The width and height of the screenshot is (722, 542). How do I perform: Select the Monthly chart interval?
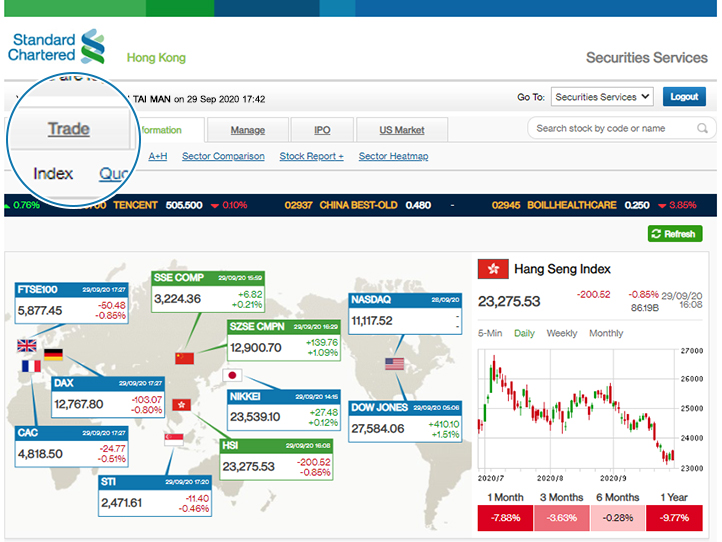(606, 333)
